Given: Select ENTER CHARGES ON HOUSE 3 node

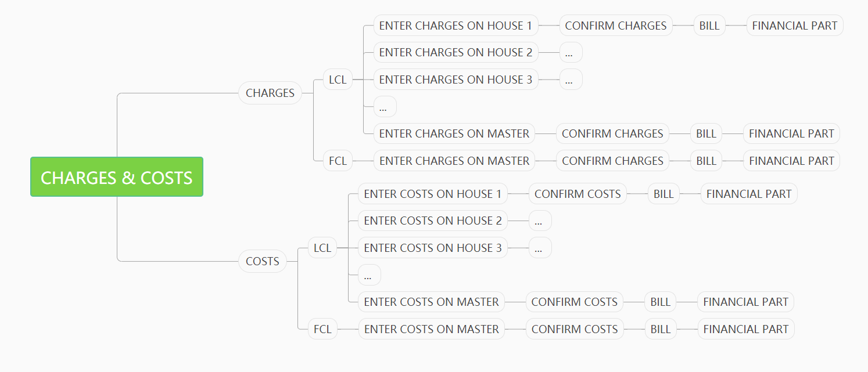Looking at the screenshot, I should click(x=456, y=80).
